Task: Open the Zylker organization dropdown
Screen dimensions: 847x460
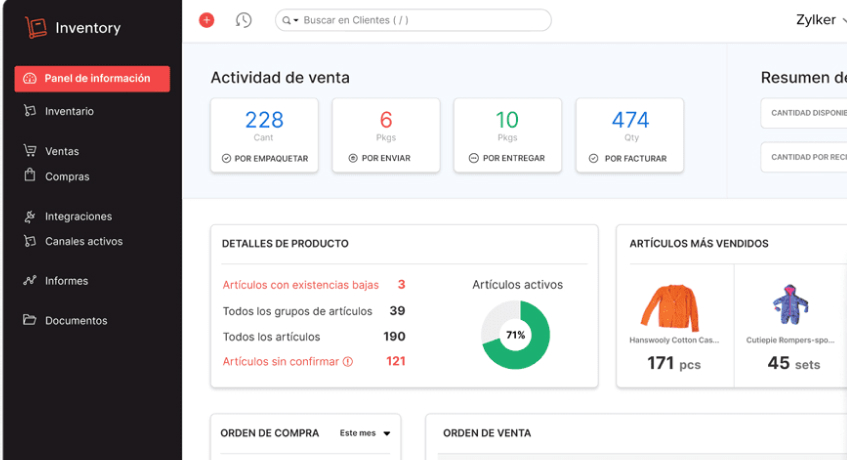Action: coord(820,20)
